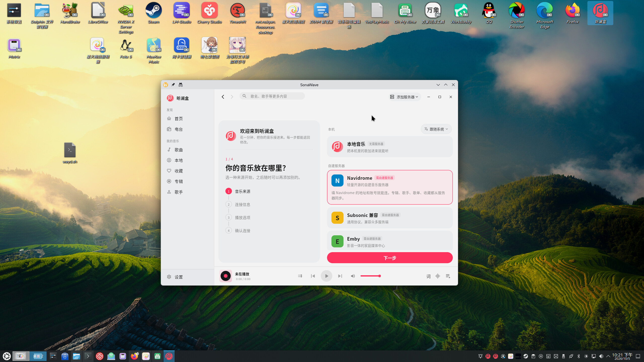Screen dimensions: 644x362
Task: Open the Cherry Studio desktop icon
Action: (x=209, y=13)
